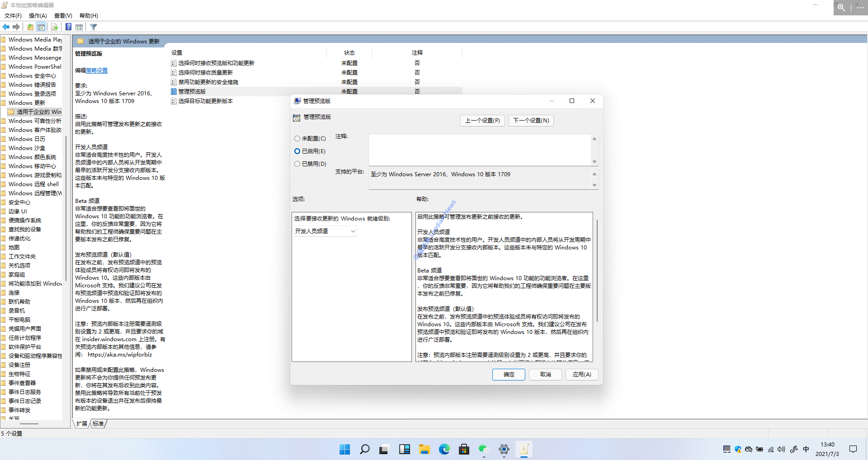Open the 查看(V) menu
Screen dimensions: 868x460
pyautogui.click(x=63, y=16)
